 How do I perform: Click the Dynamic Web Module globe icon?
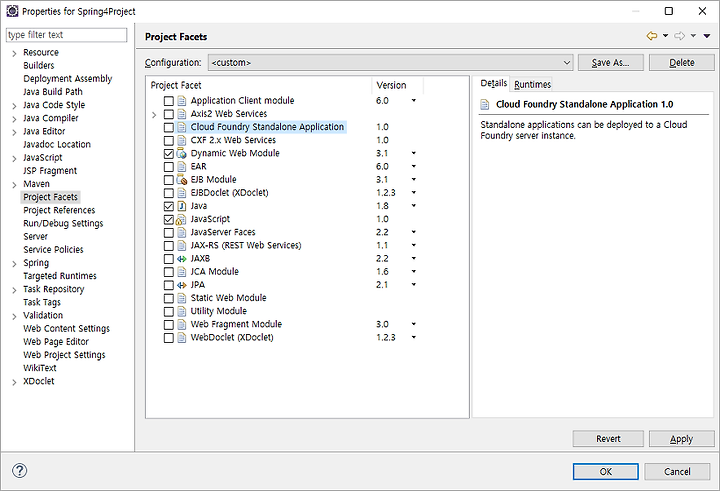(182, 153)
